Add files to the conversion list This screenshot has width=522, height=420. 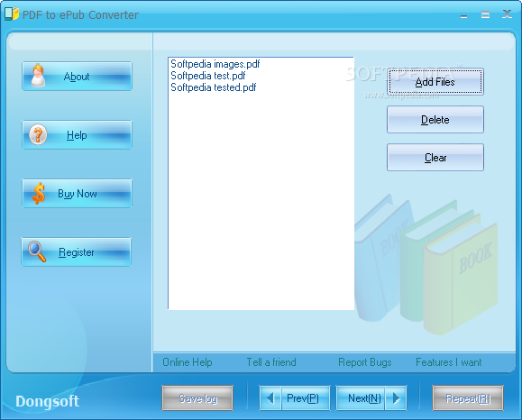pos(435,82)
